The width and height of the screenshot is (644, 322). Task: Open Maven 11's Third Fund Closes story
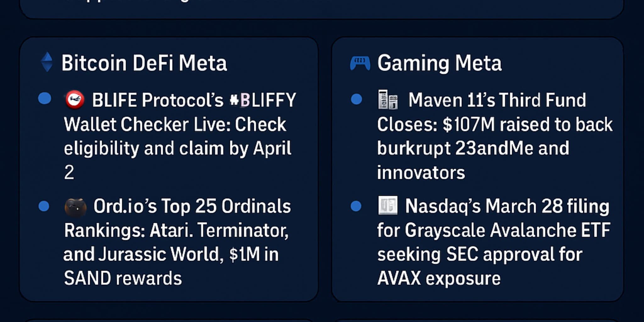pyautogui.click(x=495, y=136)
